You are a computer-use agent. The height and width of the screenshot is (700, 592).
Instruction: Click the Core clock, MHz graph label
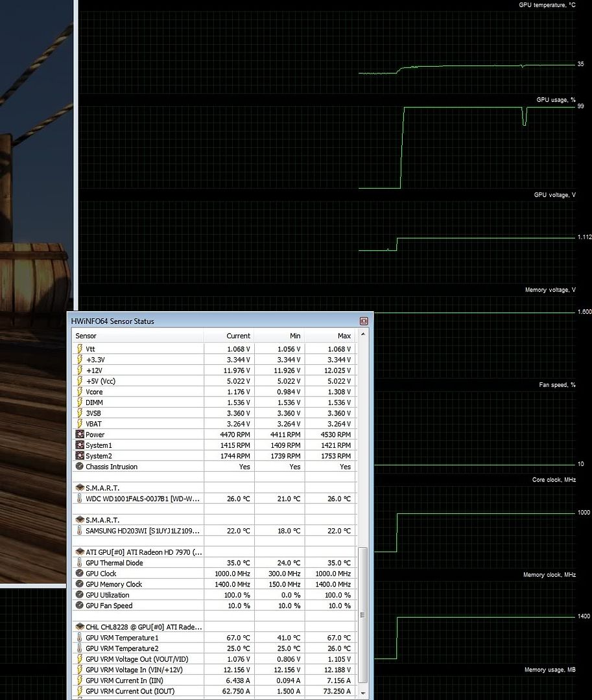554,480
